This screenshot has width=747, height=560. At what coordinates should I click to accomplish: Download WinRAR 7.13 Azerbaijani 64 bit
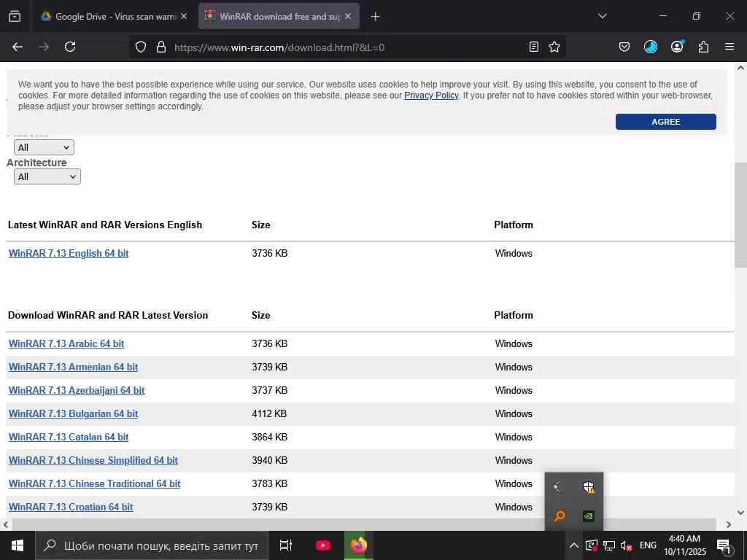[x=77, y=391]
